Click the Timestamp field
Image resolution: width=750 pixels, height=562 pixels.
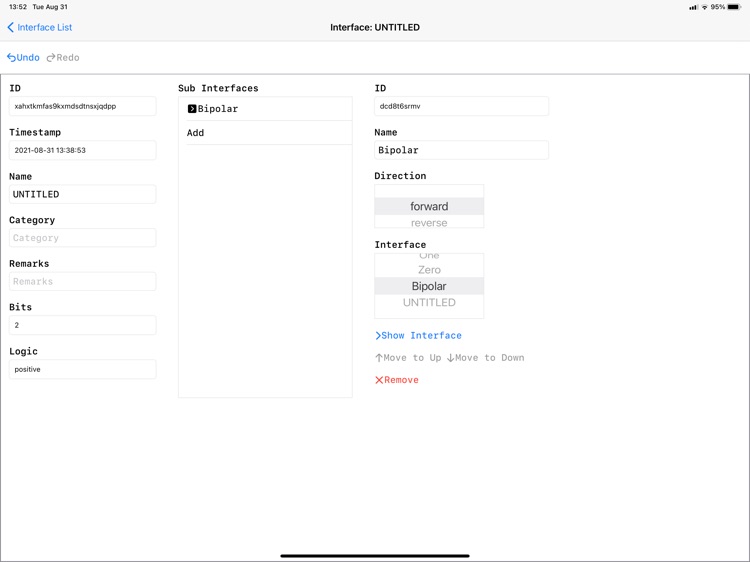click(x=82, y=150)
